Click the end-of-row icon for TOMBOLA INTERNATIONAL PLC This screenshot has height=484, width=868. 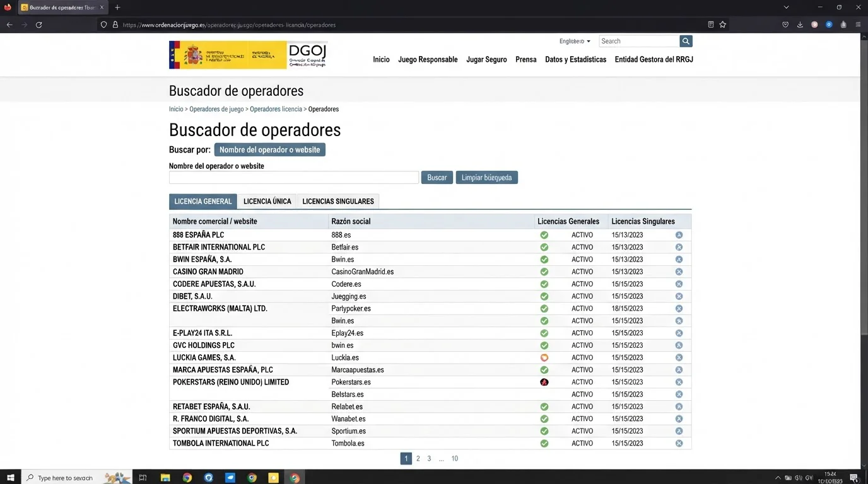pyautogui.click(x=679, y=443)
